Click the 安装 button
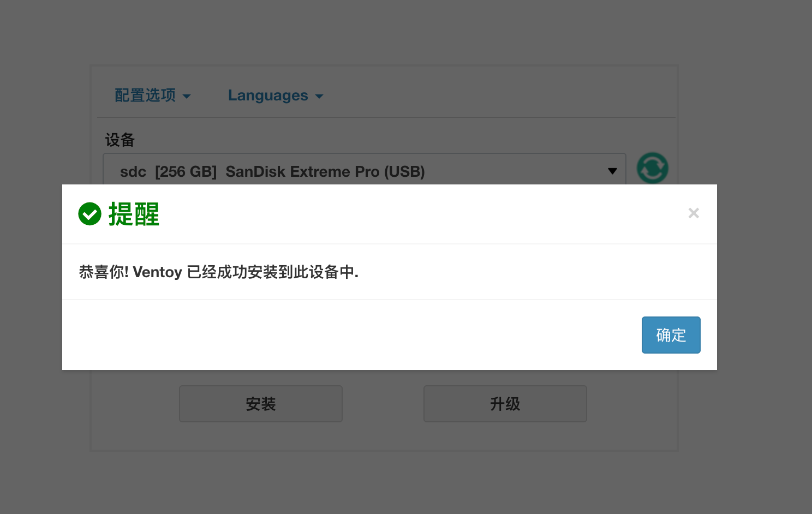Screen dimensions: 812x514 [x=261, y=404]
